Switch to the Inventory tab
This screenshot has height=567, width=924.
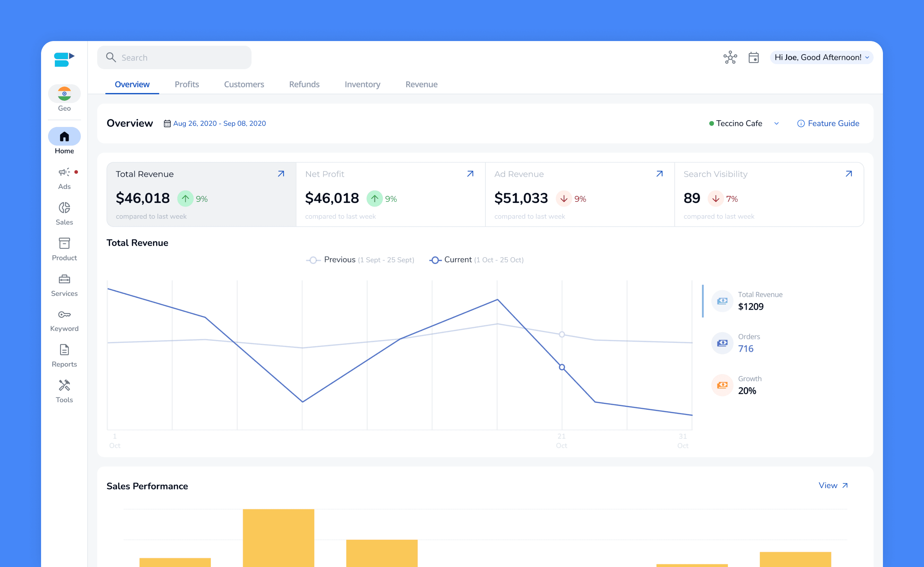point(362,84)
